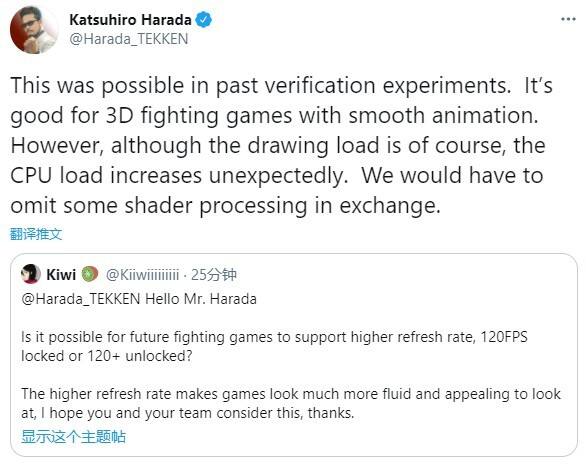Click the 'hope you and your team' line

tap(188, 413)
